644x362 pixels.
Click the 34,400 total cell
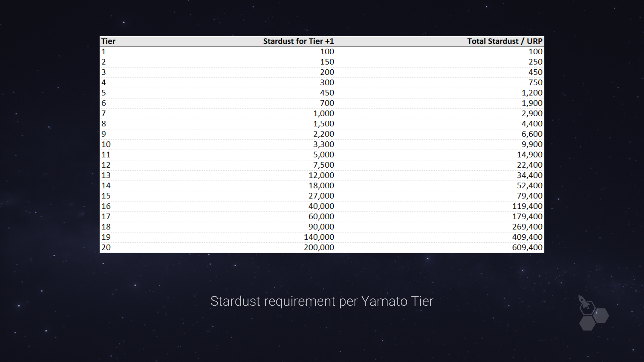tap(530, 175)
